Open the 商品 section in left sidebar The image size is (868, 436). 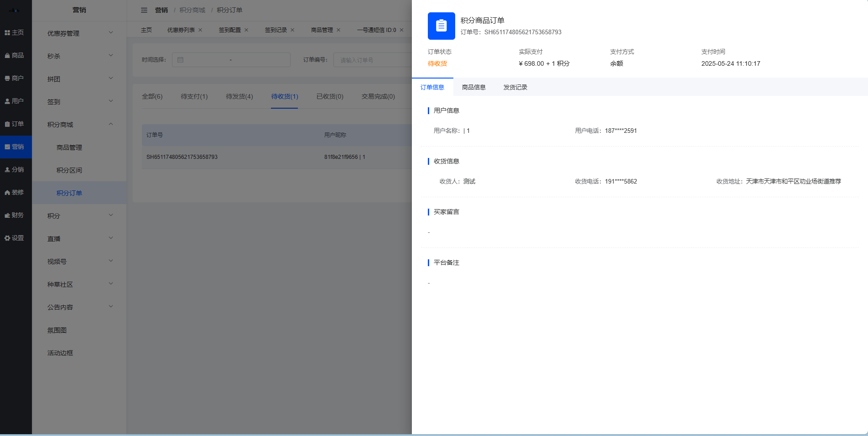pyautogui.click(x=14, y=56)
